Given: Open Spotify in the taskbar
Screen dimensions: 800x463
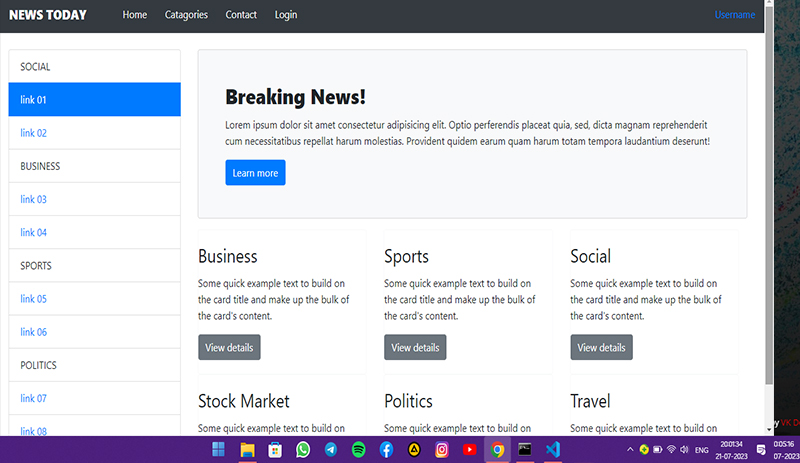Looking at the screenshot, I should (359, 450).
